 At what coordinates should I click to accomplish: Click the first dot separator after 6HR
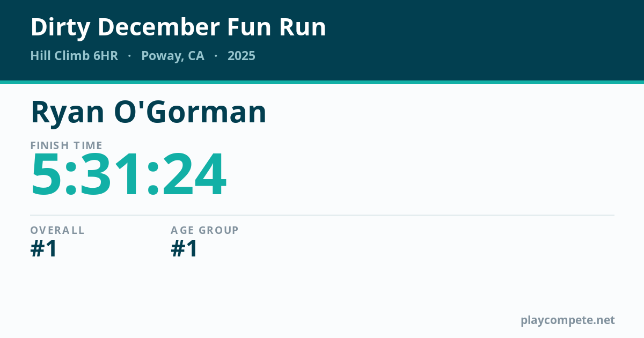[x=129, y=56]
